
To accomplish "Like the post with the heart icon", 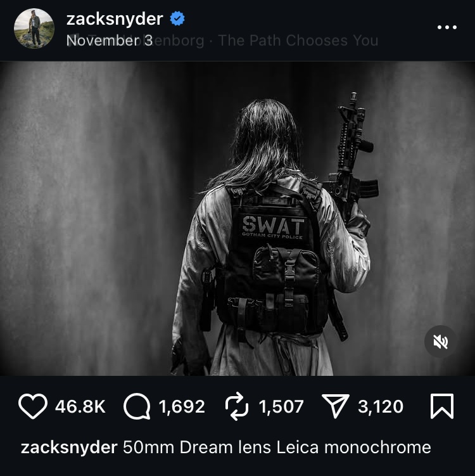I will click(33, 406).
